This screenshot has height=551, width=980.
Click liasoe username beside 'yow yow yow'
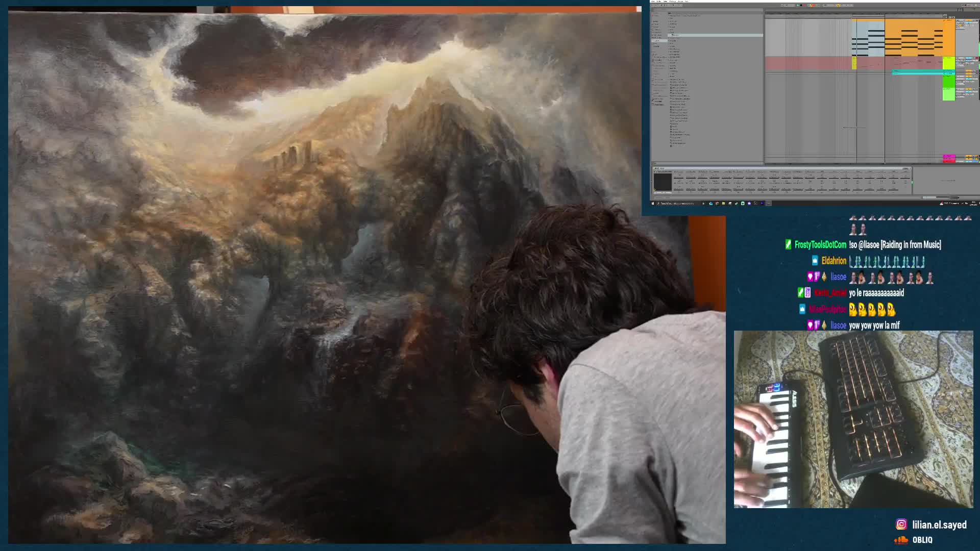point(838,325)
